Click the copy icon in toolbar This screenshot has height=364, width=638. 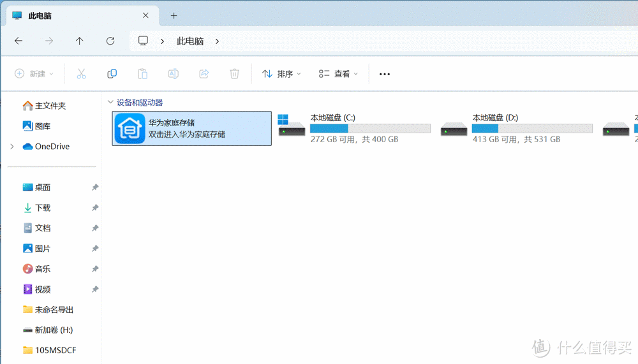(112, 73)
